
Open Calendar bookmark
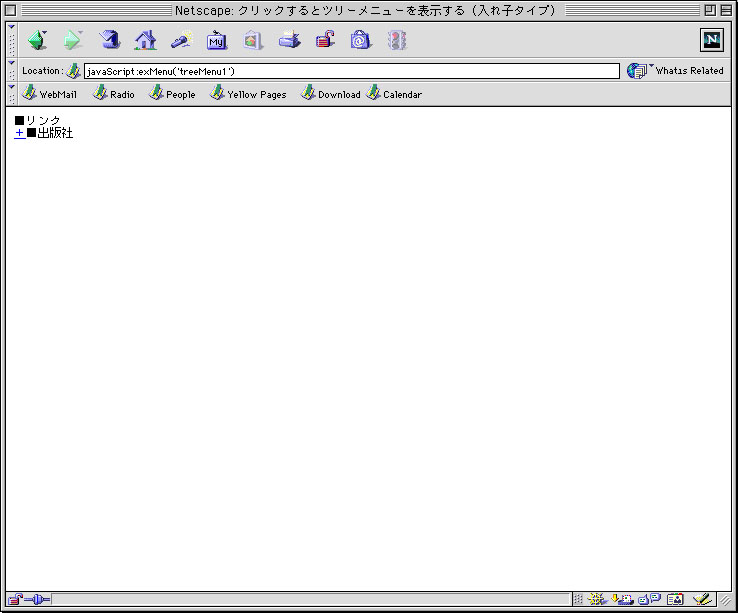(x=394, y=93)
